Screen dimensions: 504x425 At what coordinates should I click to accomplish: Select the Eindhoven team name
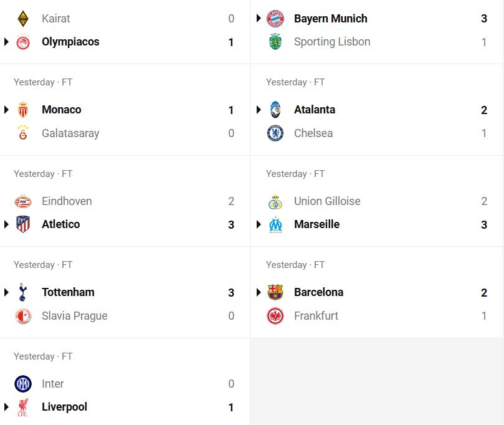coord(67,201)
